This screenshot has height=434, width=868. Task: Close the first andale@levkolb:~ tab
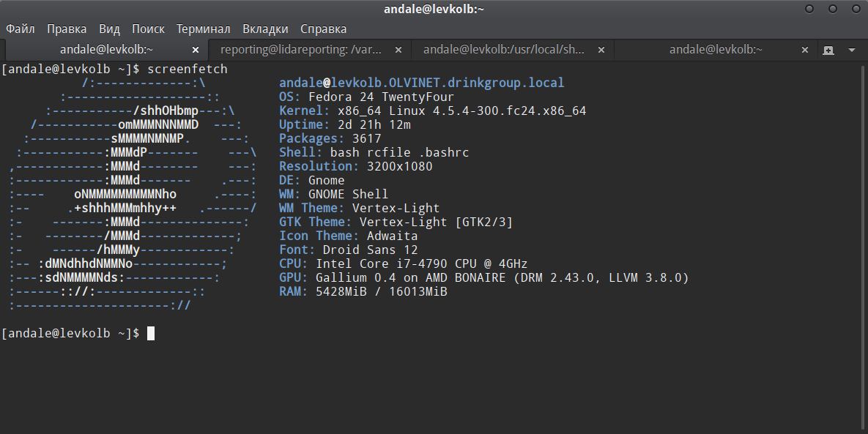click(196, 50)
